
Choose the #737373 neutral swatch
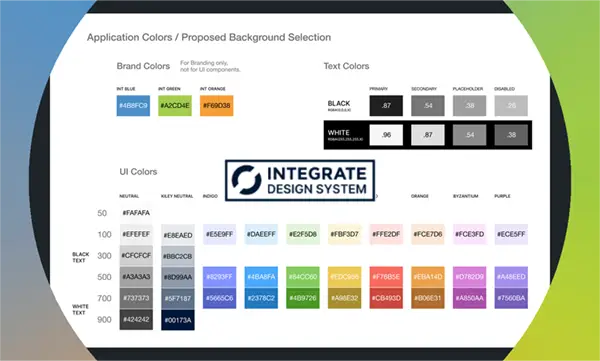136,298
